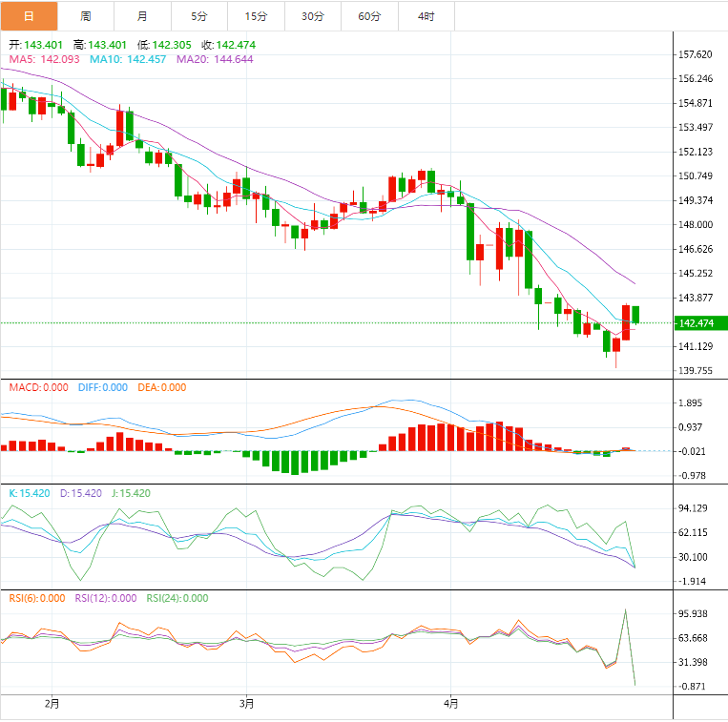Viewport: 728px width, 722px height.
Task: Click the 3月 date axis marker
Action: tap(246, 704)
